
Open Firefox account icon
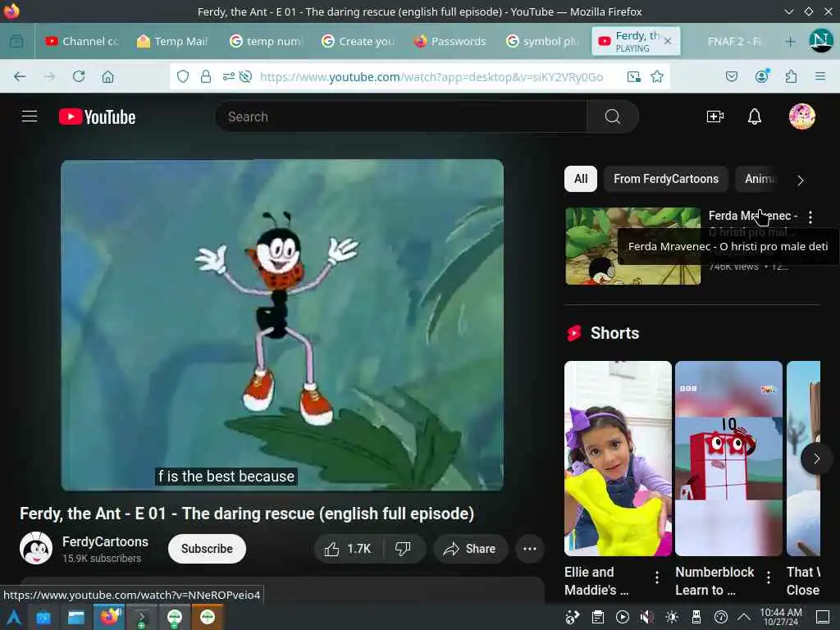click(762, 76)
